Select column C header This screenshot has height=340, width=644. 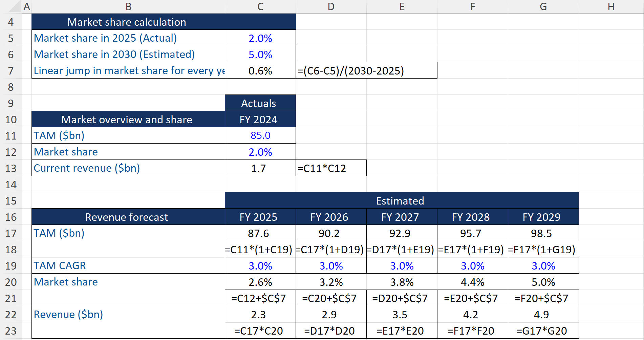point(260,6)
